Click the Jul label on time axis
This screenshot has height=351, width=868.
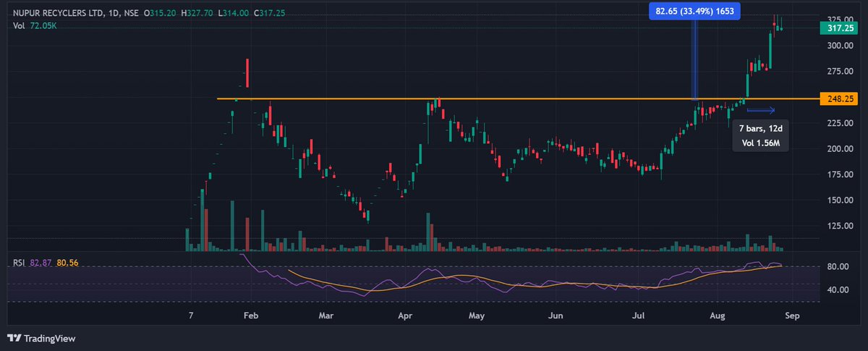pos(639,316)
